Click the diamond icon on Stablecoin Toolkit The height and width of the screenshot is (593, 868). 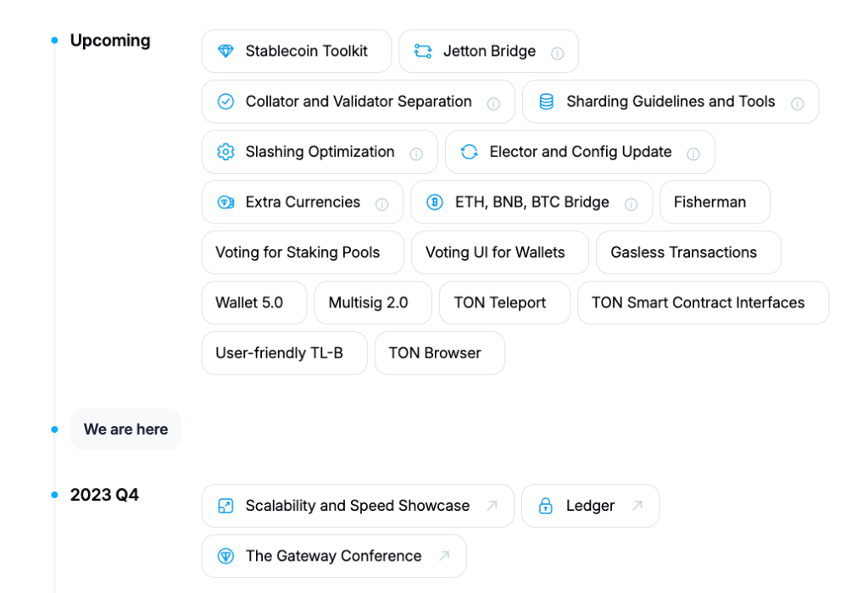coord(225,52)
